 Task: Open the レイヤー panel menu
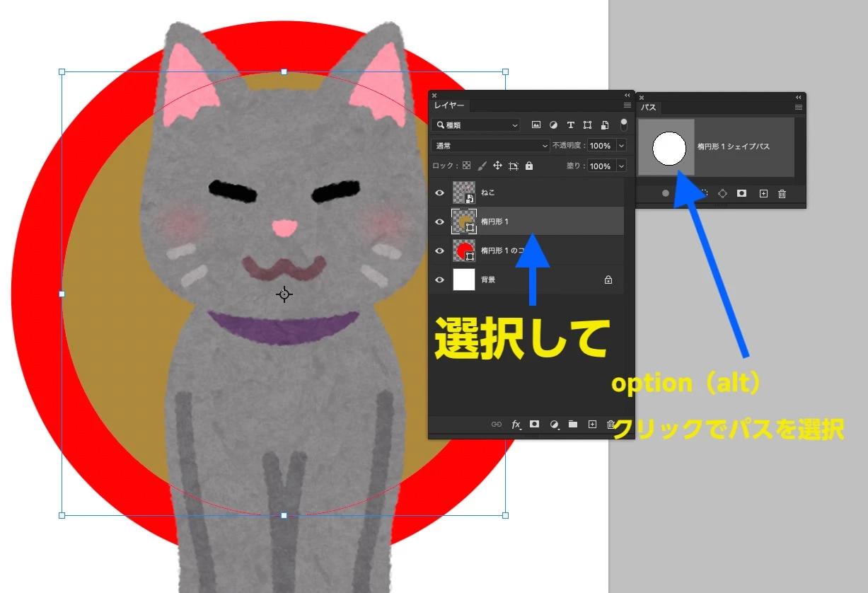click(627, 105)
